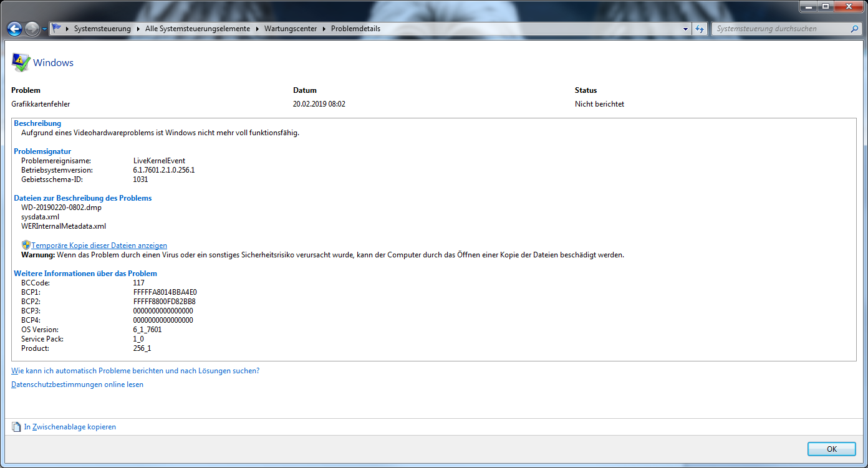The width and height of the screenshot is (868, 468).
Task: Select version 6.1.7601.2.1.0.256.1
Action: pos(164,170)
